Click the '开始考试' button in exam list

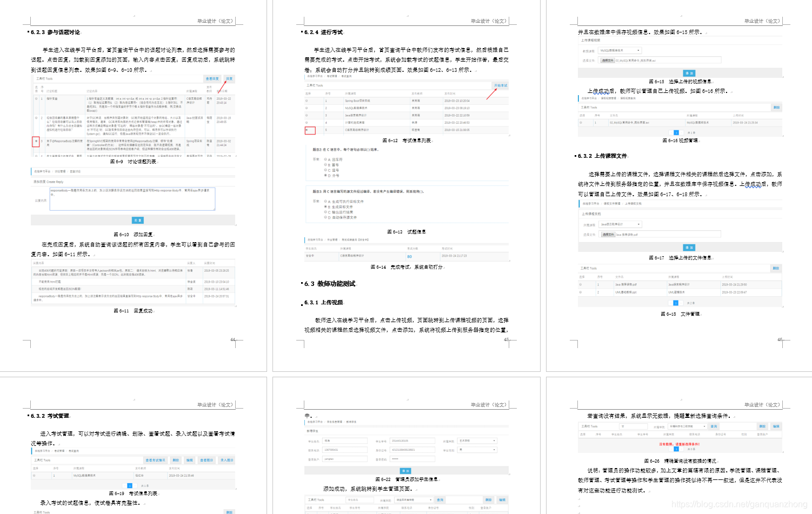[501, 85]
